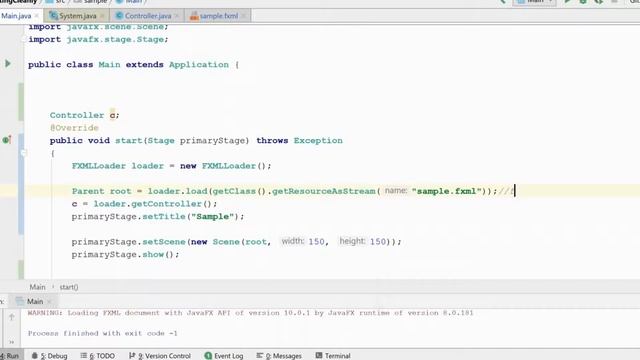
Task: Open the 0: Messages tool window
Action: (279, 356)
